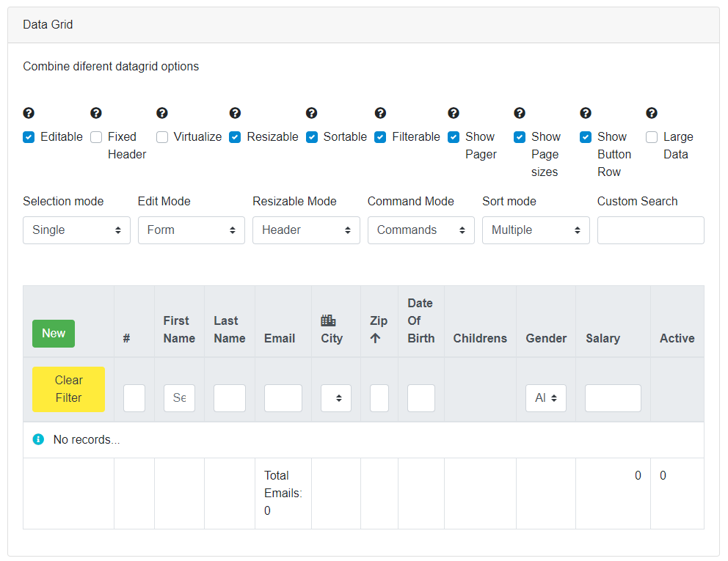Screen dimensions: 728x561
Task: Click the New button
Action: (53, 333)
